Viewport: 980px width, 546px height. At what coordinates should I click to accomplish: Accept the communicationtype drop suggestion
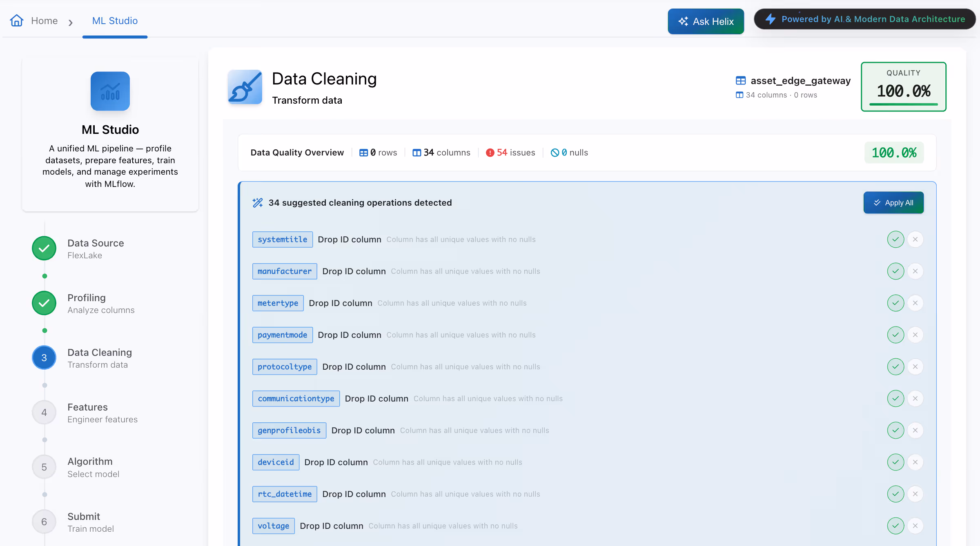(x=895, y=399)
